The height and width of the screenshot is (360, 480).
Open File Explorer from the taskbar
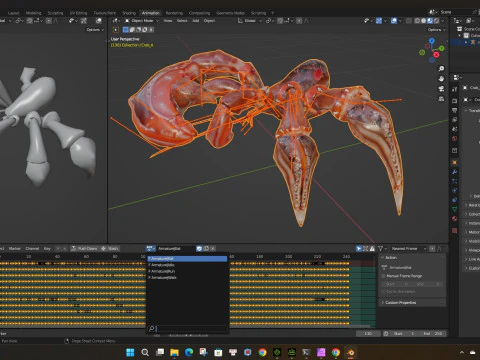click(x=174, y=352)
